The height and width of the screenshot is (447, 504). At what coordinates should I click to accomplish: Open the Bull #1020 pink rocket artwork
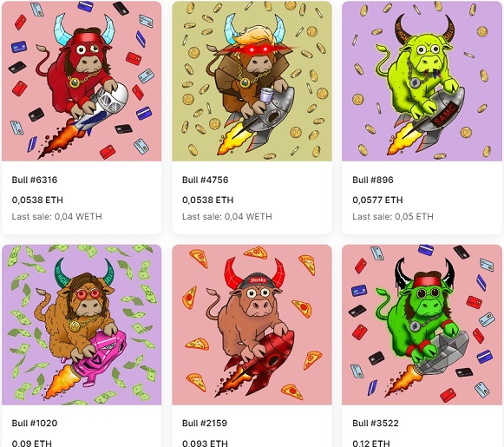coord(82,325)
